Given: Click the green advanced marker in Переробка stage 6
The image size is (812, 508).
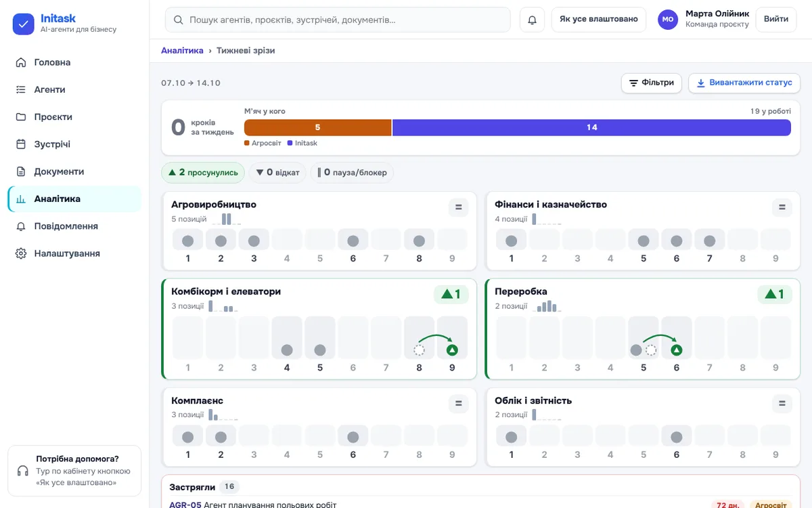Looking at the screenshot, I should pos(676,350).
